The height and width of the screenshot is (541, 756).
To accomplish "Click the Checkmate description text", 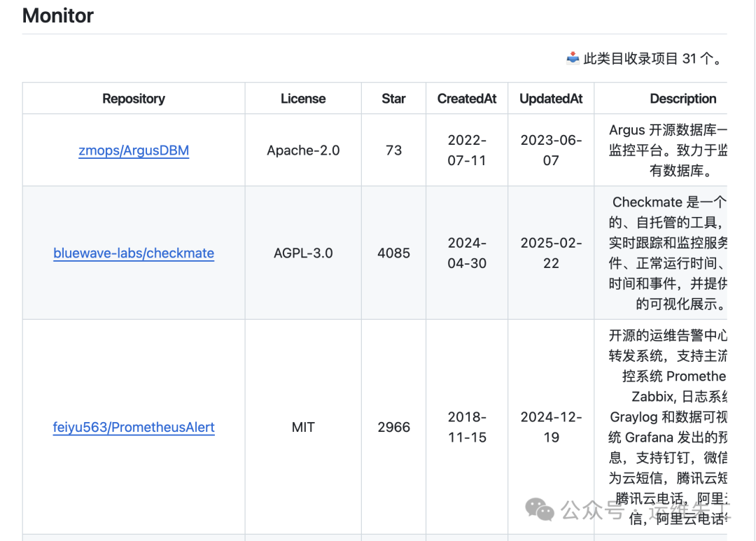I will (x=668, y=253).
